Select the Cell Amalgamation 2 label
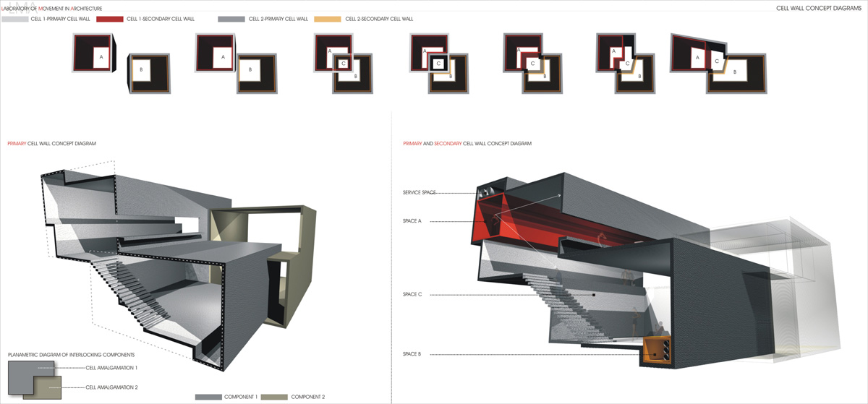This screenshot has height=404, width=868. (111, 387)
